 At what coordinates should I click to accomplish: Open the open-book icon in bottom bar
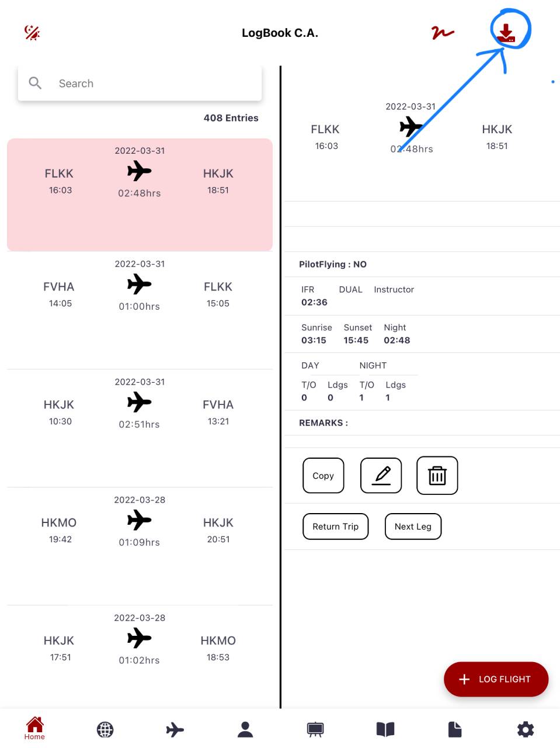pyautogui.click(x=385, y=729)
